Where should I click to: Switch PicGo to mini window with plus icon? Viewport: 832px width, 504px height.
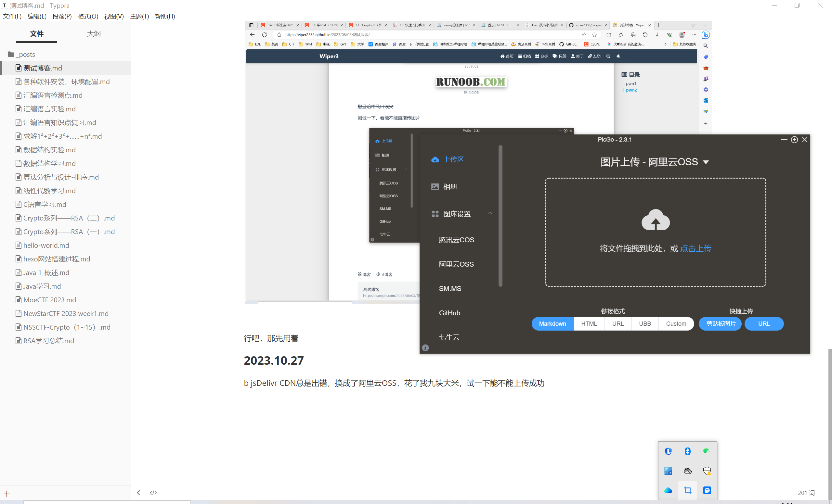[x=794, y=140]
